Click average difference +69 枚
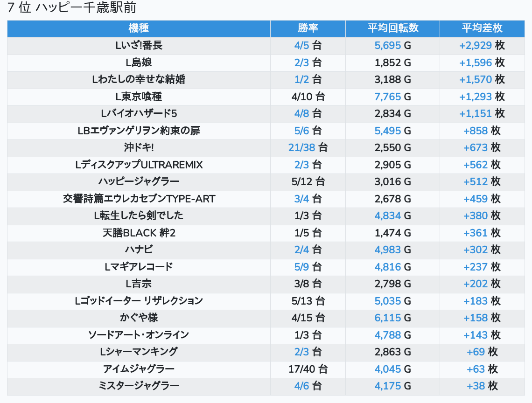Image resolution: width=532 pixels, height=403 pixels. pyautogui.click(x=482, y=352)
